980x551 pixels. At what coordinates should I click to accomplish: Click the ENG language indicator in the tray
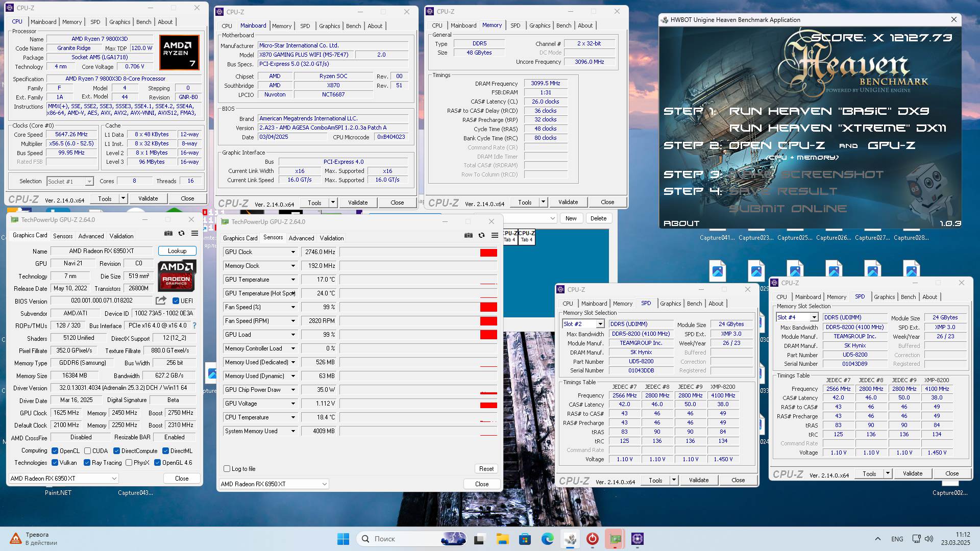(x=897, y=539)
